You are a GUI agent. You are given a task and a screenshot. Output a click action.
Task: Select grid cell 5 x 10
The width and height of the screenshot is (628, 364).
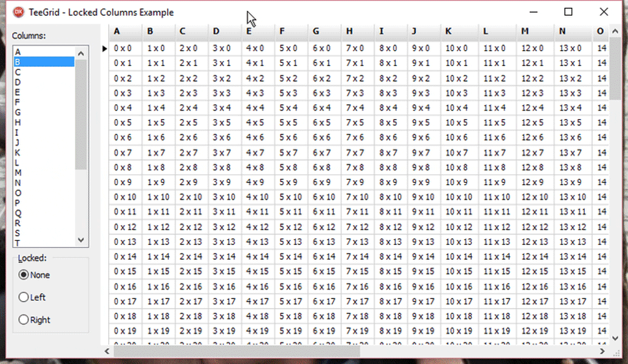point(290,197)
